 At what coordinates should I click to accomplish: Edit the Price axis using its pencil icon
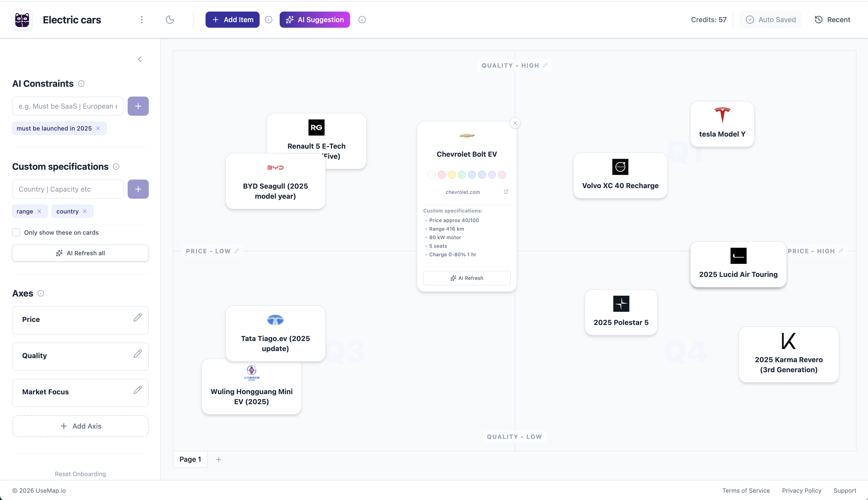(x=137, y=318)
